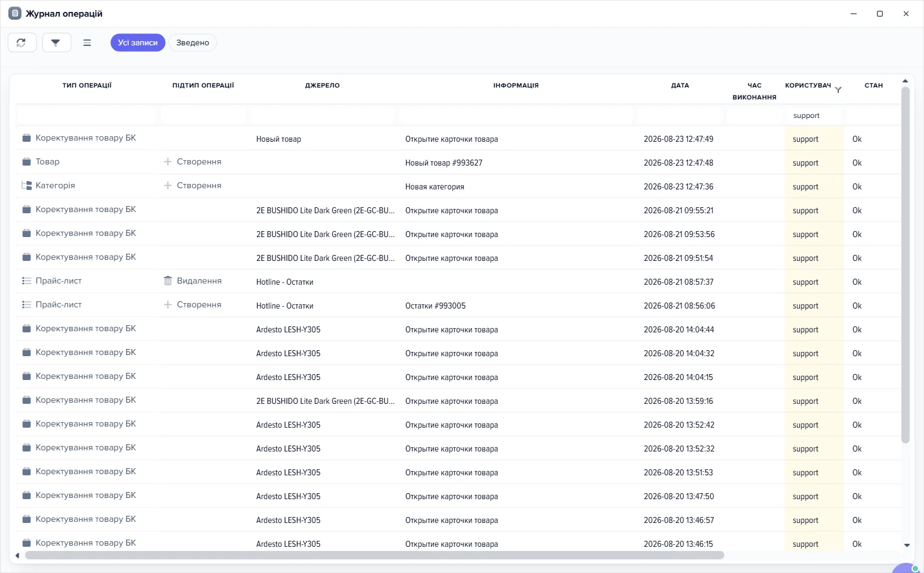Click the vertical scrollbar thumb of the table
924x573 pixels.
tap(906, 265)
